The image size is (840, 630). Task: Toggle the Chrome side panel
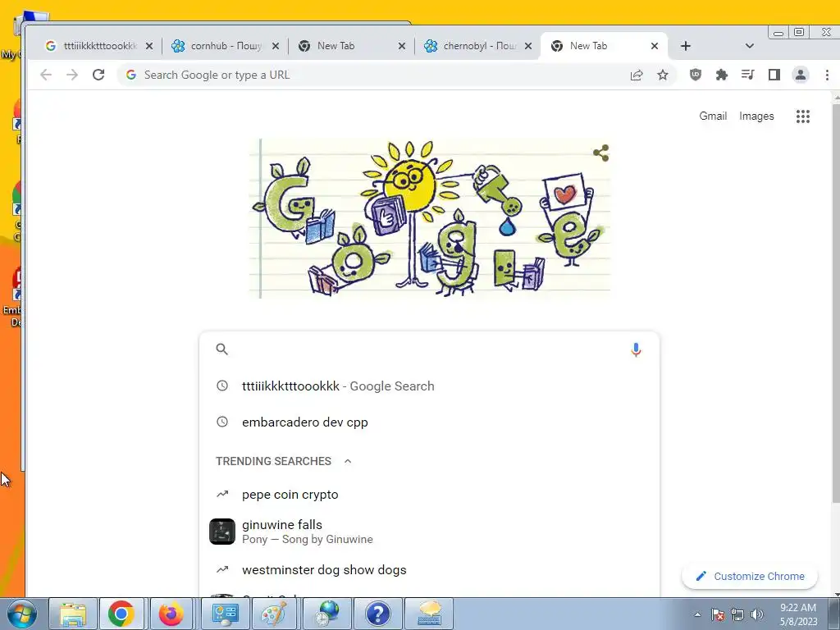(x=774, y=75)
